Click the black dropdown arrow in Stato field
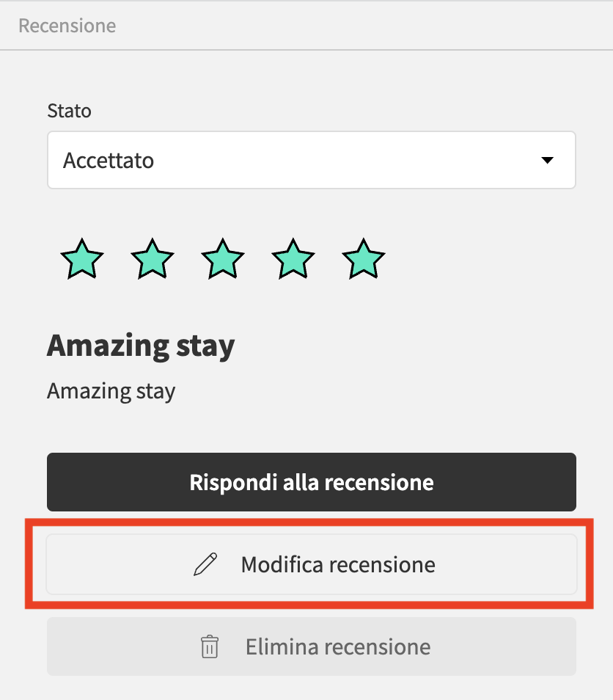The width and height of the screenshot is (613, 700). click(x=548, y=160)
